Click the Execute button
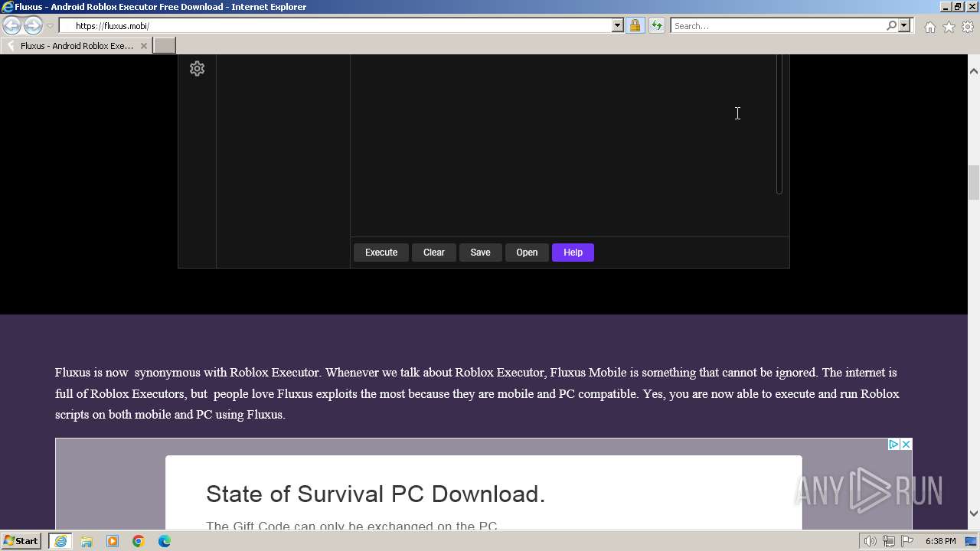The image size is (980, 551). pyautogui.click(x=381, y=253)
